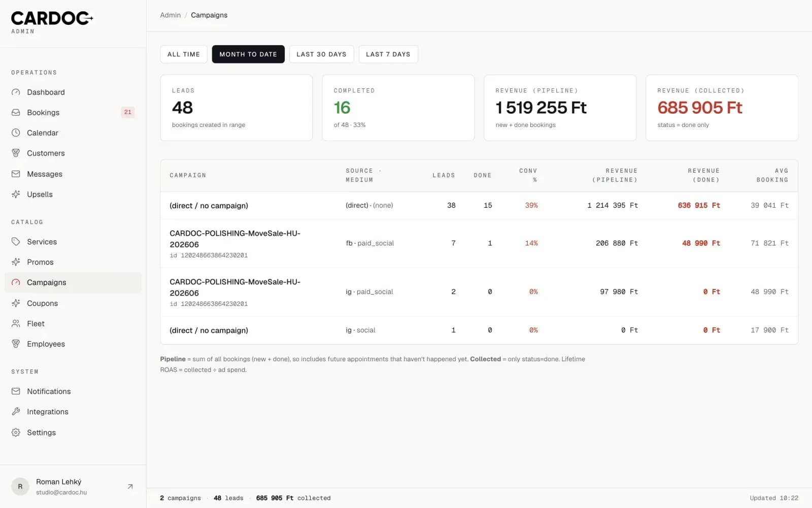The height and width of the screenshot is (508, 812).
Task: Click the Admin breadcrumb link
Action: [x=171, y=15]
